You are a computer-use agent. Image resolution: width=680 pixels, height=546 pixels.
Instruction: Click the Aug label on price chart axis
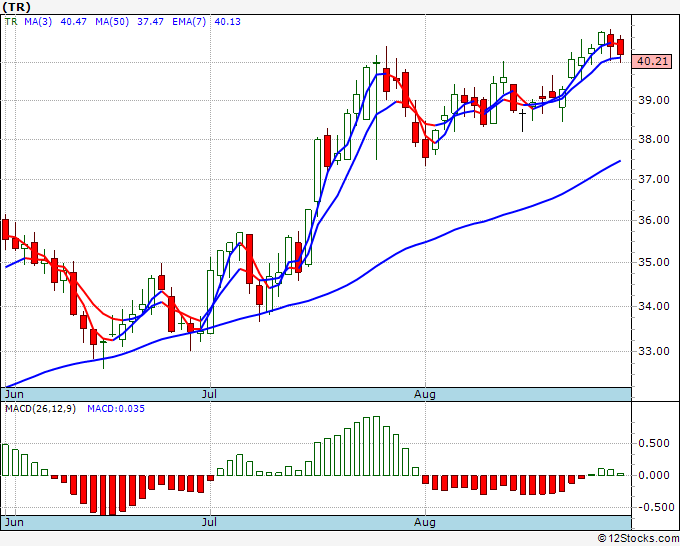[x=425, y=394]
